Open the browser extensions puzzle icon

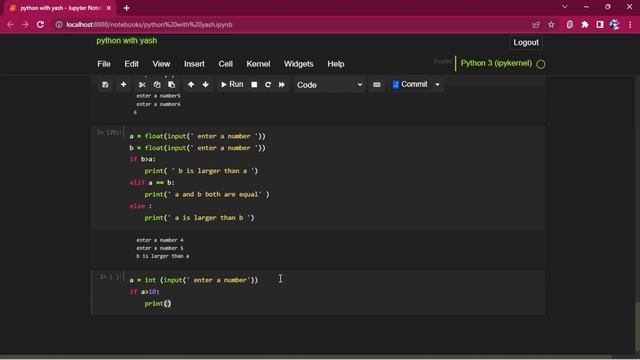click(x=585, y=25)
